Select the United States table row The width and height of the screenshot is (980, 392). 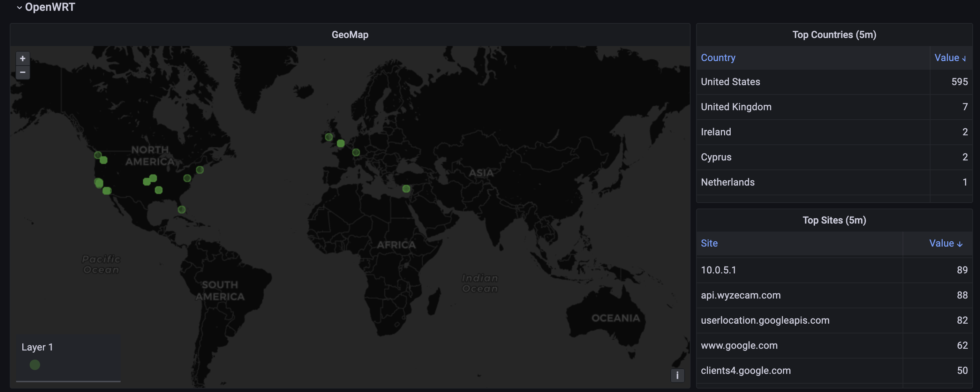730,82
